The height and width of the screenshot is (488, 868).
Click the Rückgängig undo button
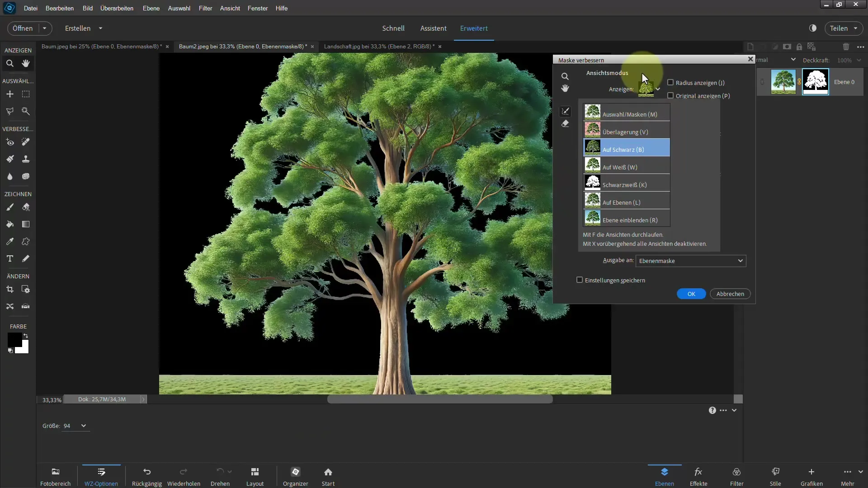coord(147,477)
